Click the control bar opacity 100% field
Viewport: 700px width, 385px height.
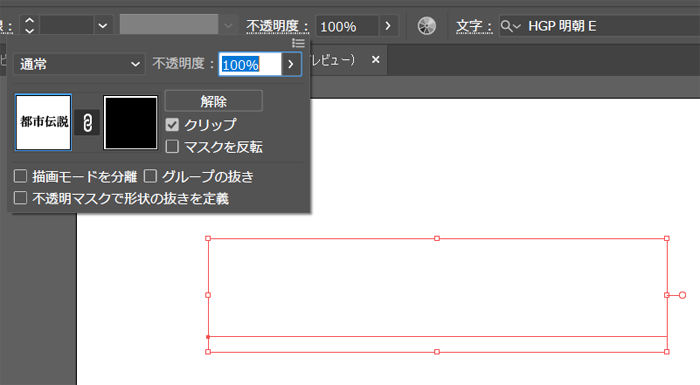tap(347, 26)
